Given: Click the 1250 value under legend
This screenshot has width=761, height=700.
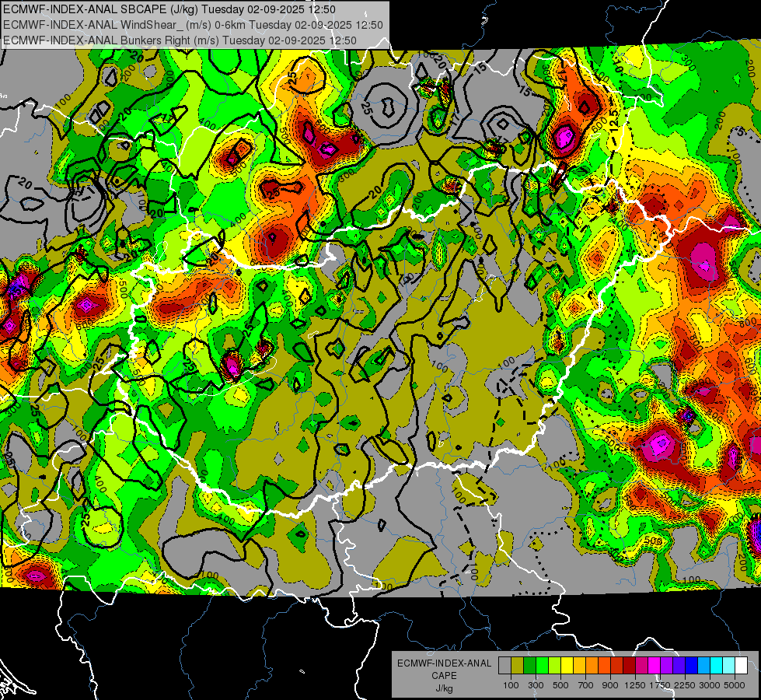Looking at the screenshot, I should point(635,685).
